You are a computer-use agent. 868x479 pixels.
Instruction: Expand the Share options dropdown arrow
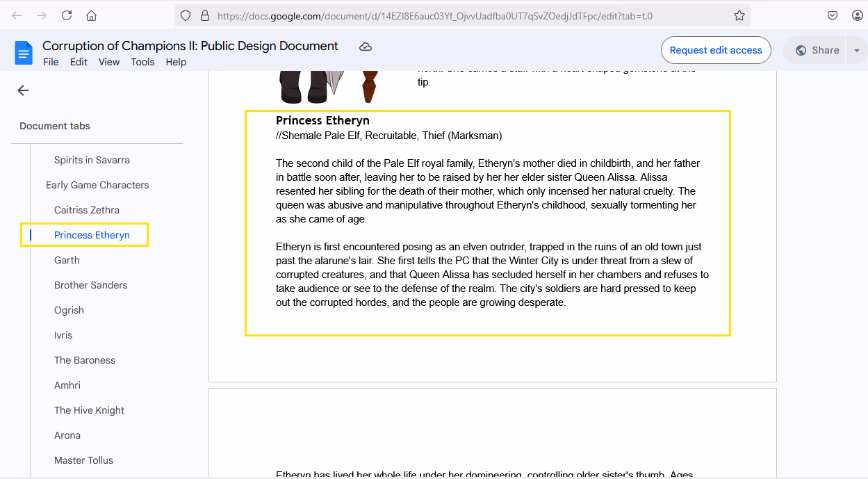click(856, 50)
